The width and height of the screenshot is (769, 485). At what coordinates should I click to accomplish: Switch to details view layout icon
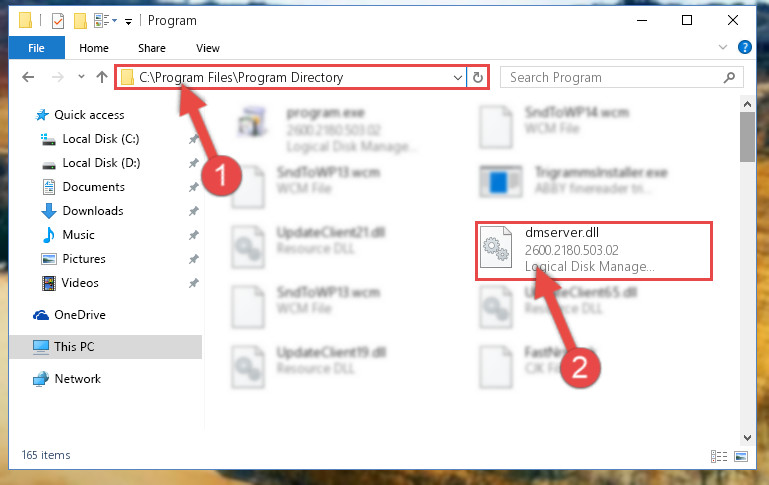pos(719,457)
